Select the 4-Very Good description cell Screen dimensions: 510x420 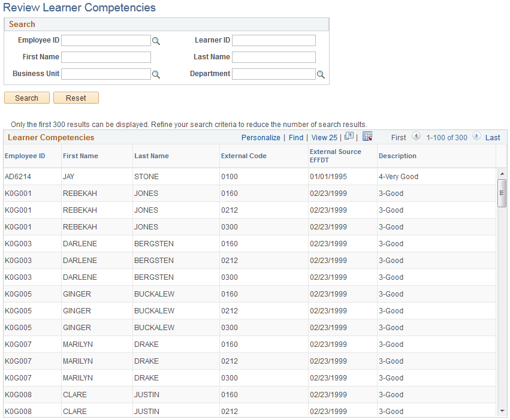click(x=399, y=177)
